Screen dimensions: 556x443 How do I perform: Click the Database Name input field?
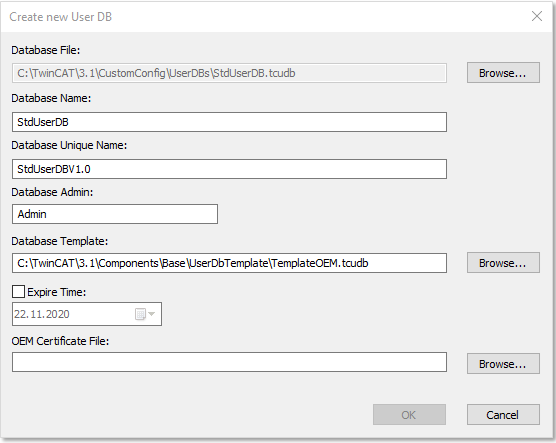point(229,122)
